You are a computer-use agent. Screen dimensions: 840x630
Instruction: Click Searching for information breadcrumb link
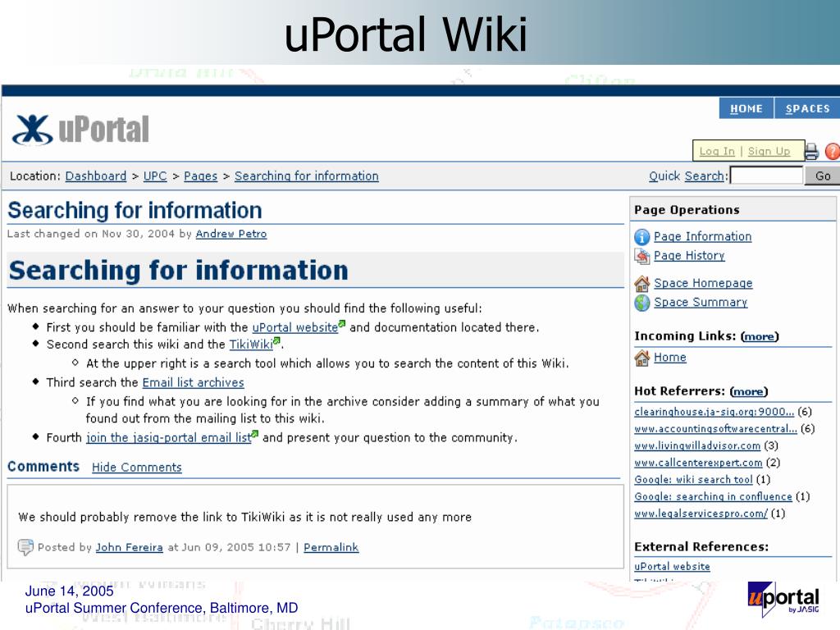coord(307,176)
